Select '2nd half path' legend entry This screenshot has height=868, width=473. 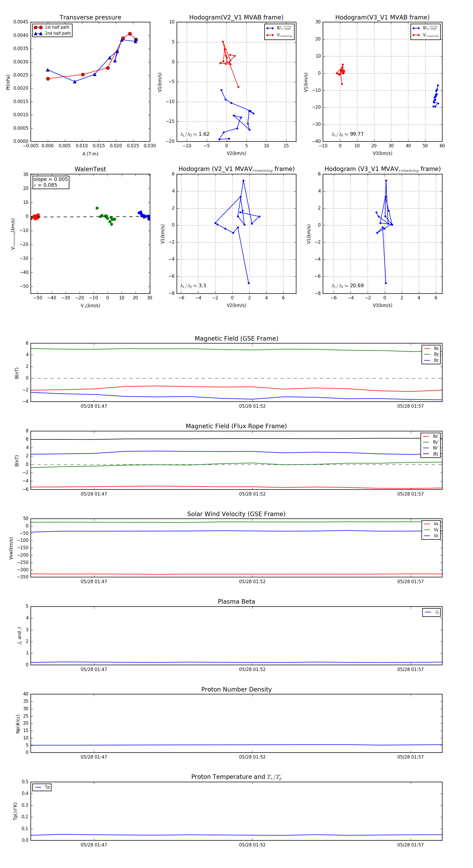tap(53, 33)
